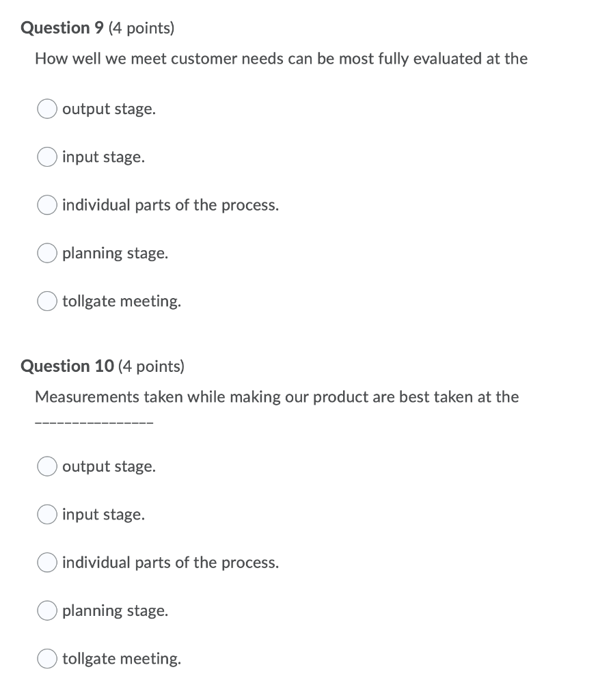Image resolution: width=611 pixels, height=700 pixels.
Task: Click the output stage label in Question 9
Action: [x=109, y=108]
